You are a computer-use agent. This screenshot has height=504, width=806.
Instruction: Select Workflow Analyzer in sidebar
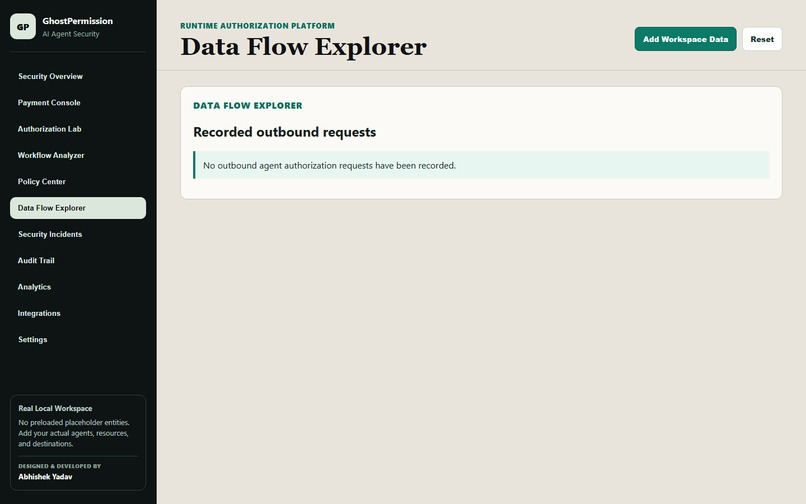point(78,155)
